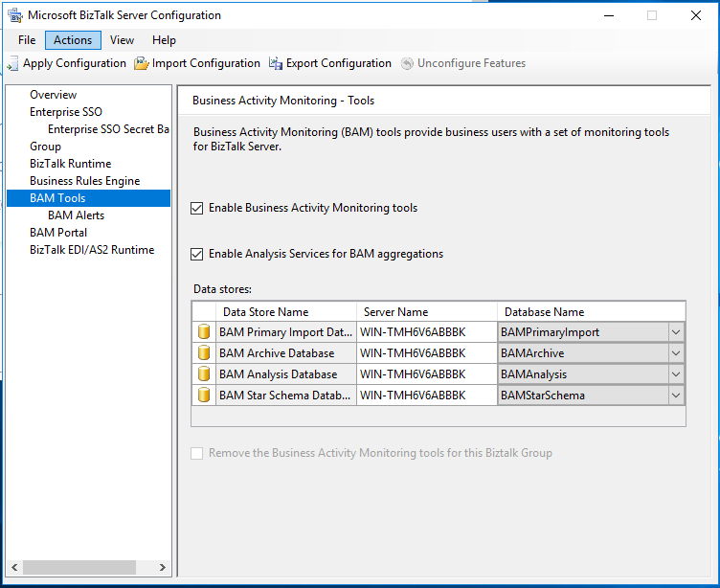Click BAM Star Schema Datab... name cell
Image resolution: width=720 pixels, height=588 pixels.
tap(286, 396)
